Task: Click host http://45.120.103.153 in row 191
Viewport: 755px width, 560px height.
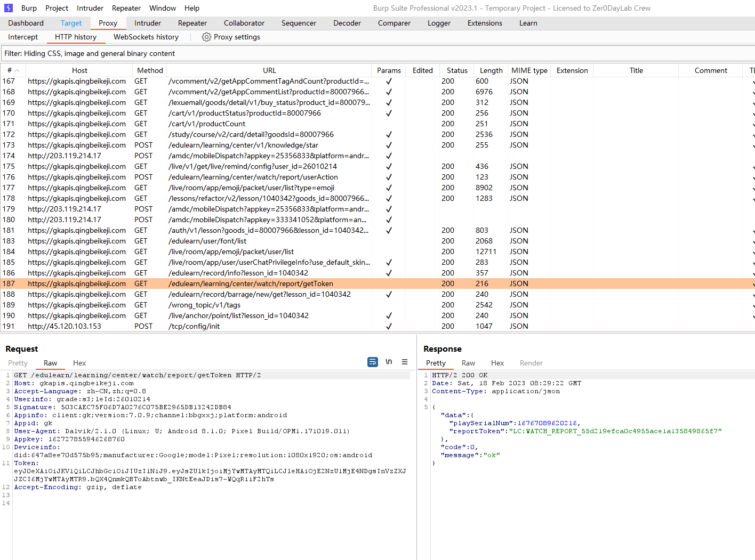Action: click(x=65, y=326)
